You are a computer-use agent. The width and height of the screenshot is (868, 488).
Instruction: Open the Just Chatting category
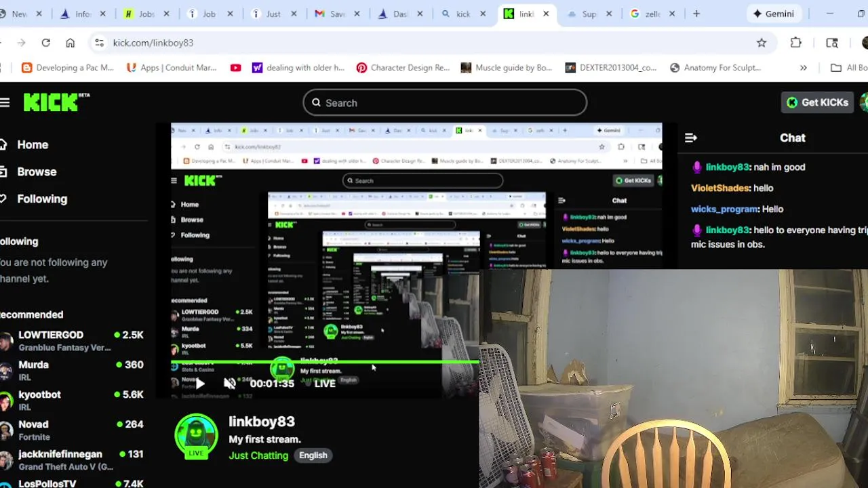click(x=258, y=455)
